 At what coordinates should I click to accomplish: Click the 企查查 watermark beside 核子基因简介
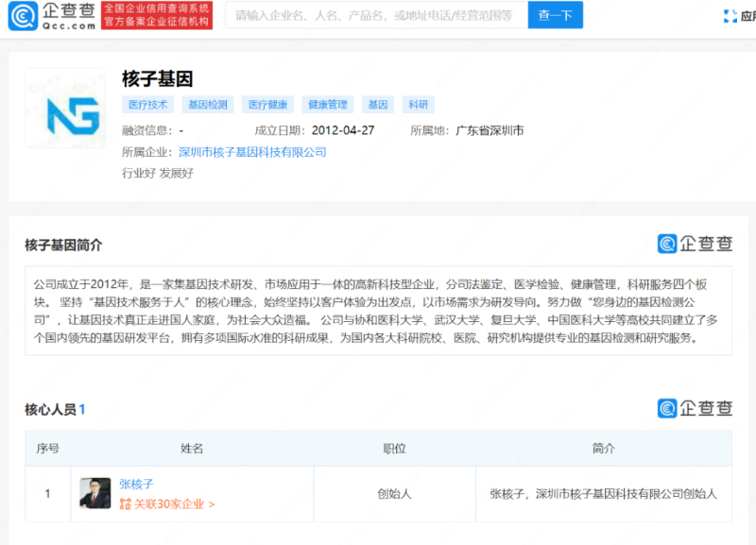tap(696, 244)
